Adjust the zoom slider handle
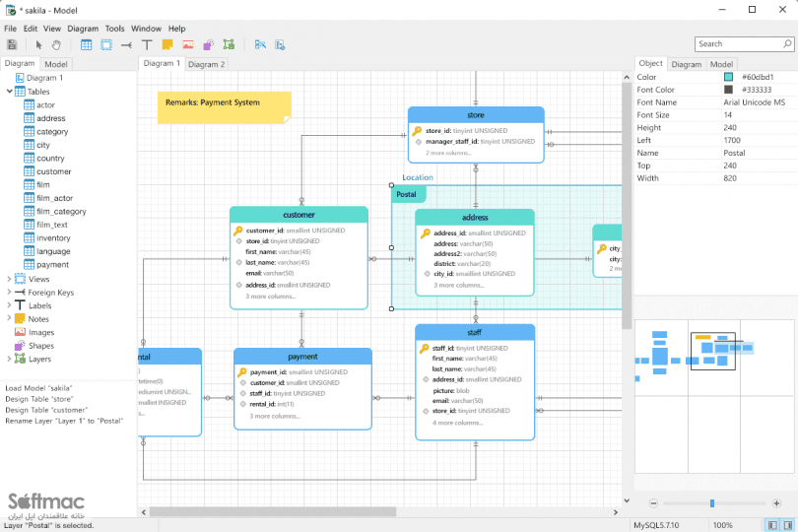 pos(712,503)
